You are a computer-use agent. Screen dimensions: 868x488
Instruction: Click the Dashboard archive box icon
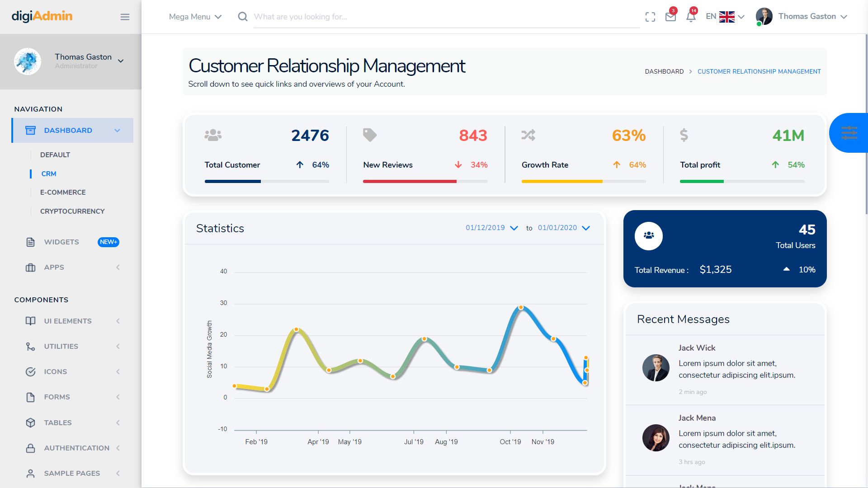click(30, 130)
